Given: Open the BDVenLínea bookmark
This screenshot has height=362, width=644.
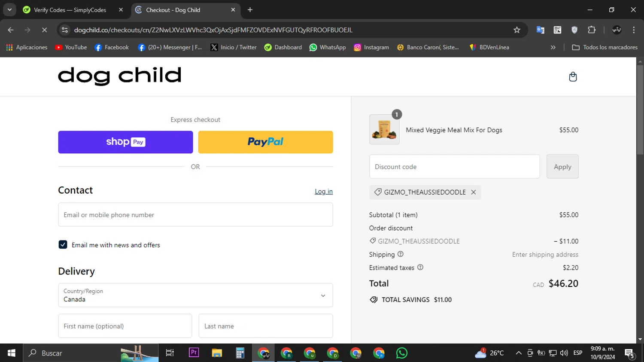Looking at the screenshot, I should 489,47.
